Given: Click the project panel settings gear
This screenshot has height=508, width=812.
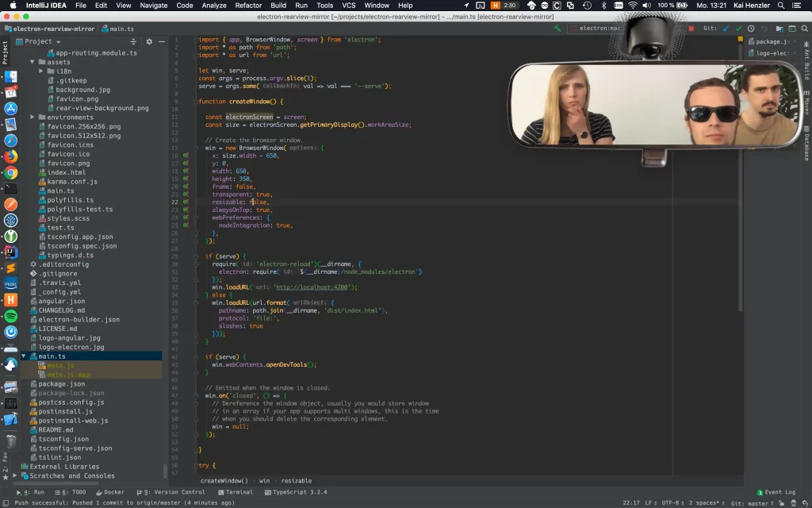Looking at the screenshot, I should (x=149, y=41).
